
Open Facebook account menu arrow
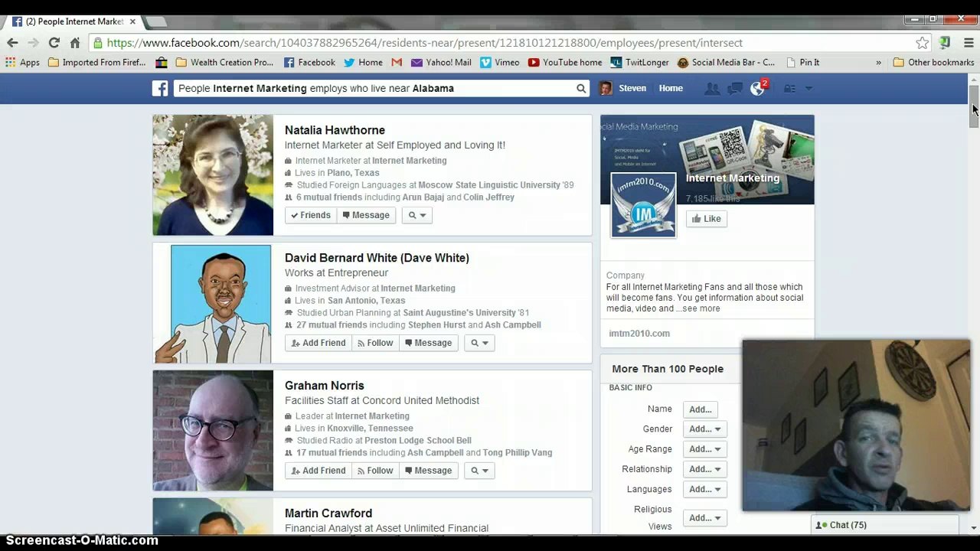808,89
